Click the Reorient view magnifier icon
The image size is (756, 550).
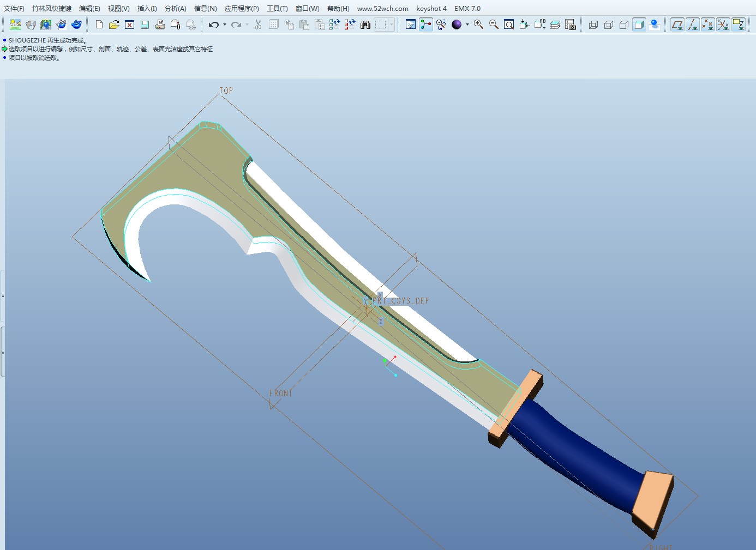point(441,25)
